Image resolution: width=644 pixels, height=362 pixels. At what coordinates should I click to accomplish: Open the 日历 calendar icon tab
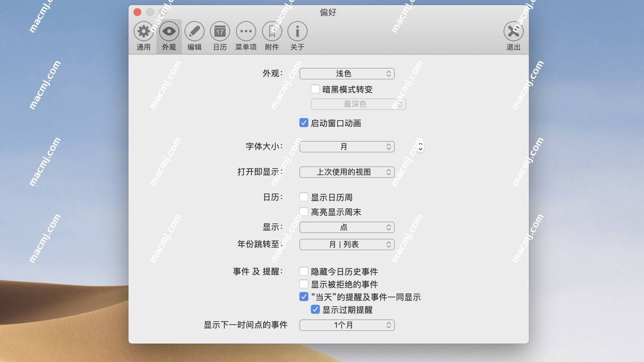point(220,36)
